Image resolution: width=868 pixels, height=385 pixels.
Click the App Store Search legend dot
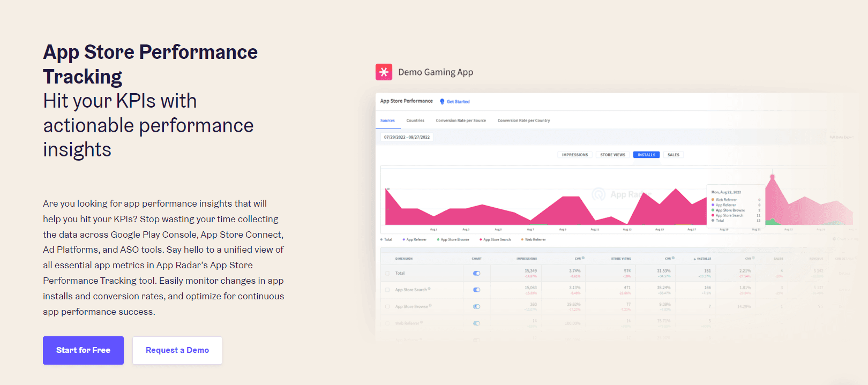[481, 240]
